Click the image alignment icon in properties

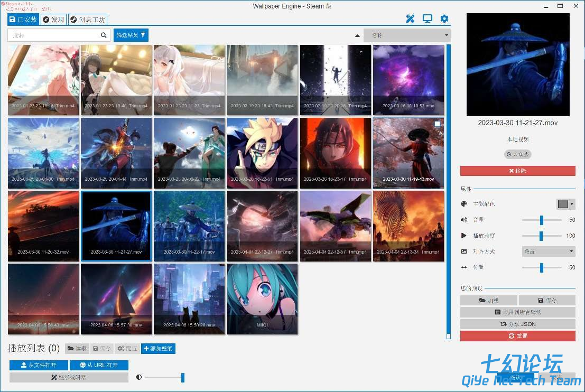point(464,251)
